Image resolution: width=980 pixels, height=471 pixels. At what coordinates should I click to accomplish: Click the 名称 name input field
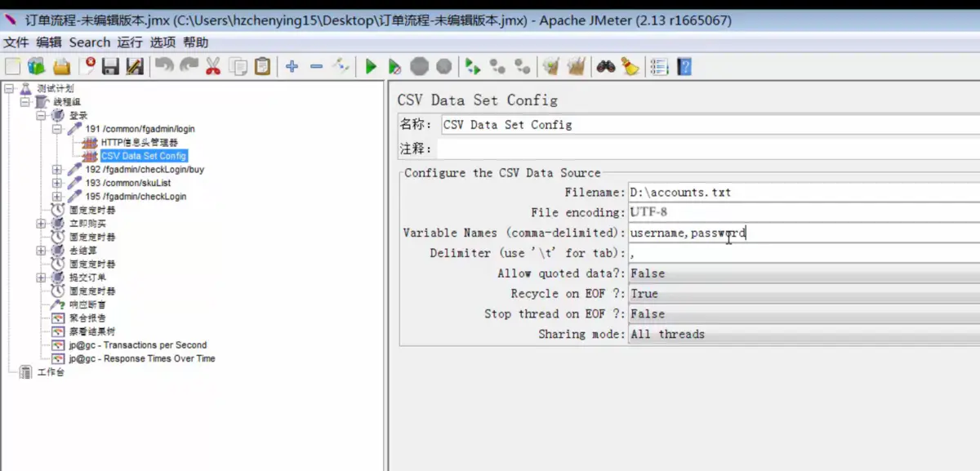(x=710, y=125)
